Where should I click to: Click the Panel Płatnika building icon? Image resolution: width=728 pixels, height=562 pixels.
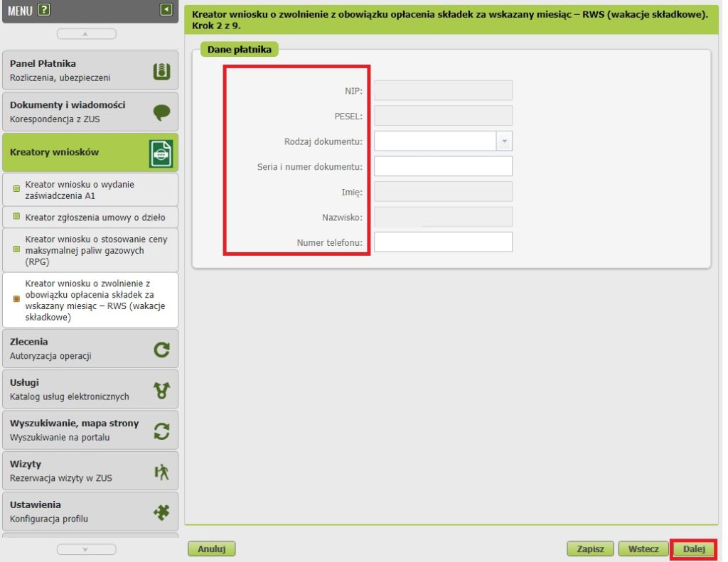coord(162,71)
